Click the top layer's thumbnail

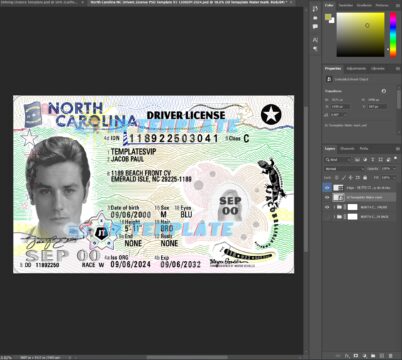[x=338, y=188]
